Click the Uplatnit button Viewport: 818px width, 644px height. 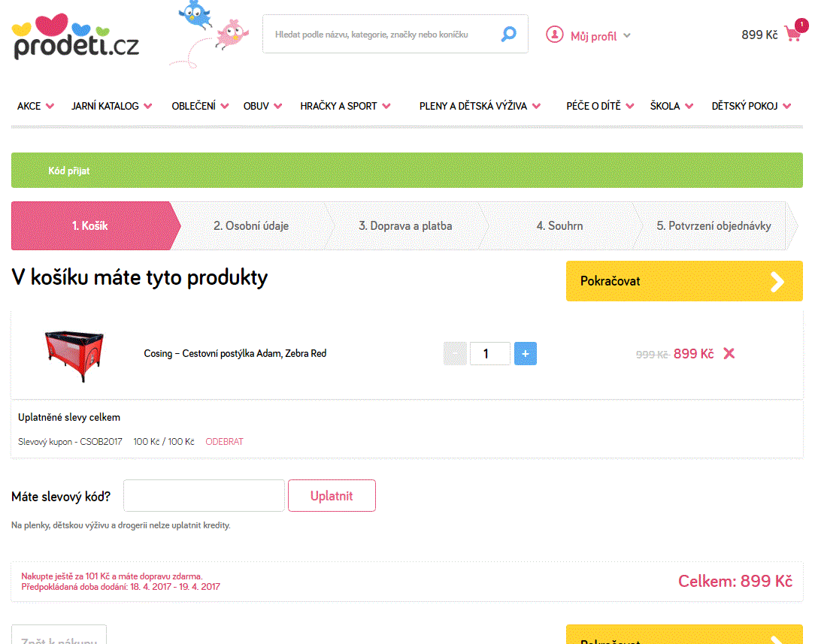tap(332, 495)
